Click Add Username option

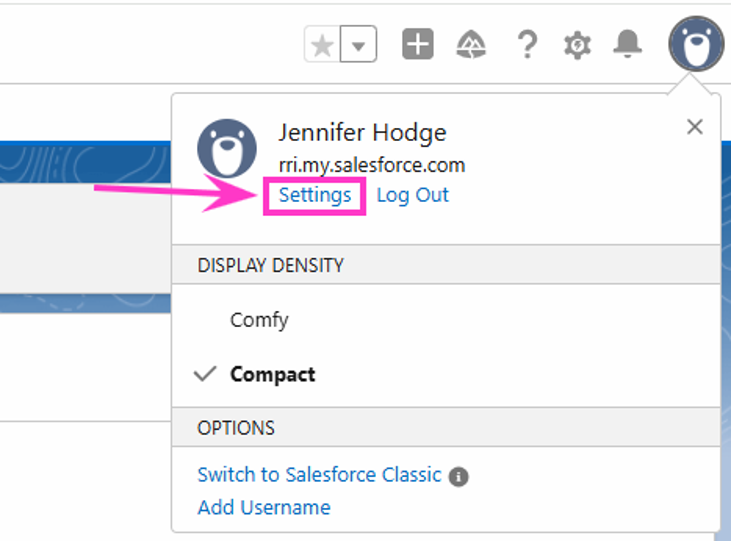(x=264, y=507)
